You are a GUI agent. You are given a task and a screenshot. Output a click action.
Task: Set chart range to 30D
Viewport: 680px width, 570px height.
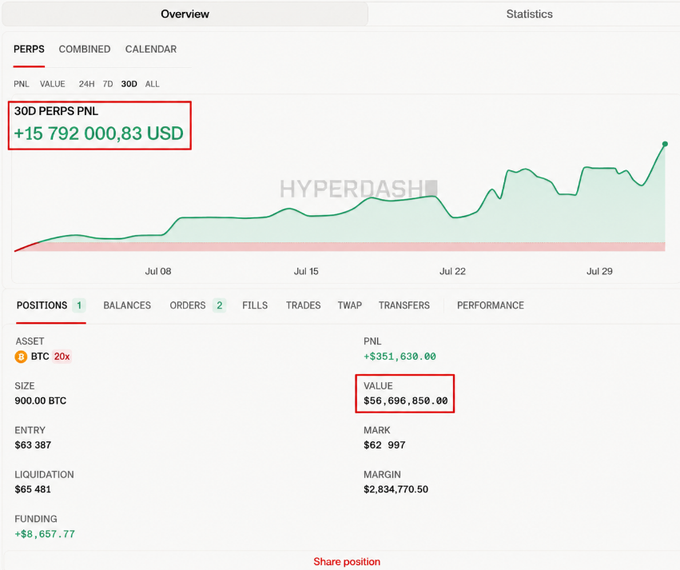pyautogui.click(x=129, y=84)
